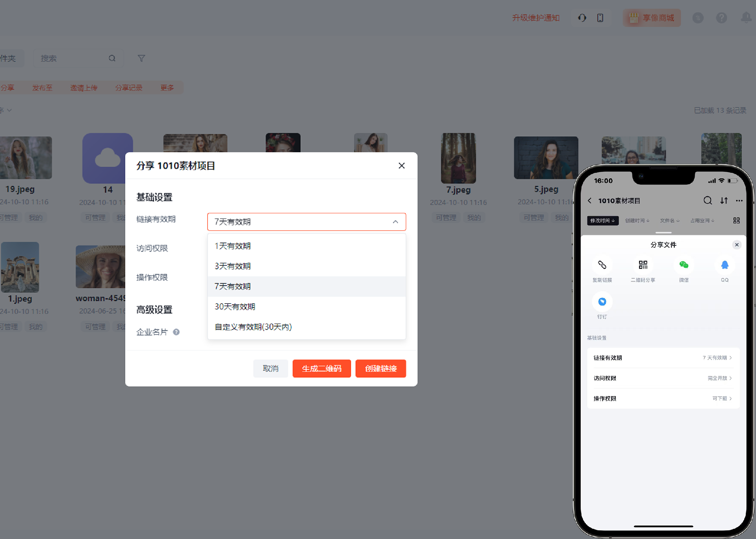
Task: Click 已加载 13 条记录 text
Action: (x=720, y=111)
